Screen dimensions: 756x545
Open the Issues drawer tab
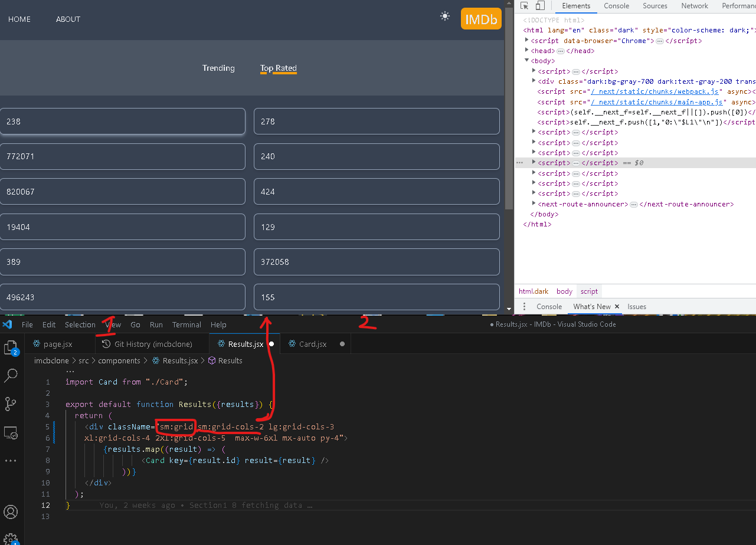coord(637,307)
